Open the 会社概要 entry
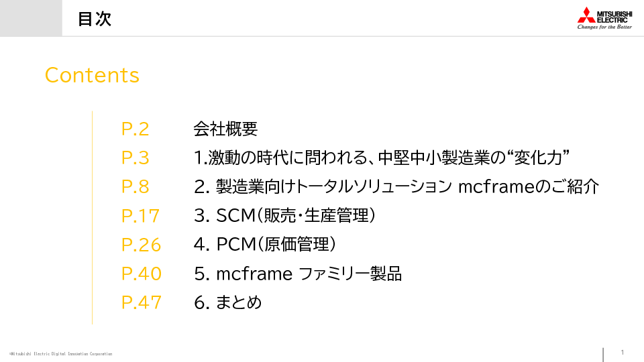The width and height of the screenshot is (644, 362). click(225, 129)
